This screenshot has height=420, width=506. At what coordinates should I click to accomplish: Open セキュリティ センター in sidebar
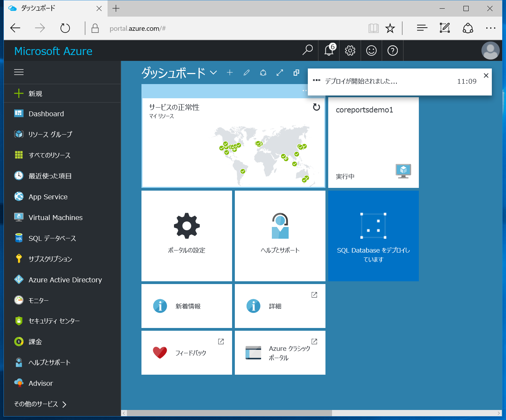tap(62, 321)
